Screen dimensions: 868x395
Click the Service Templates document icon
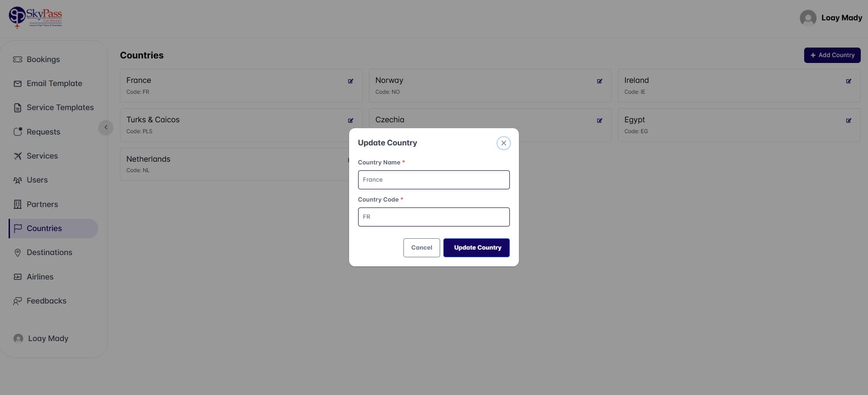pos(18,108)
